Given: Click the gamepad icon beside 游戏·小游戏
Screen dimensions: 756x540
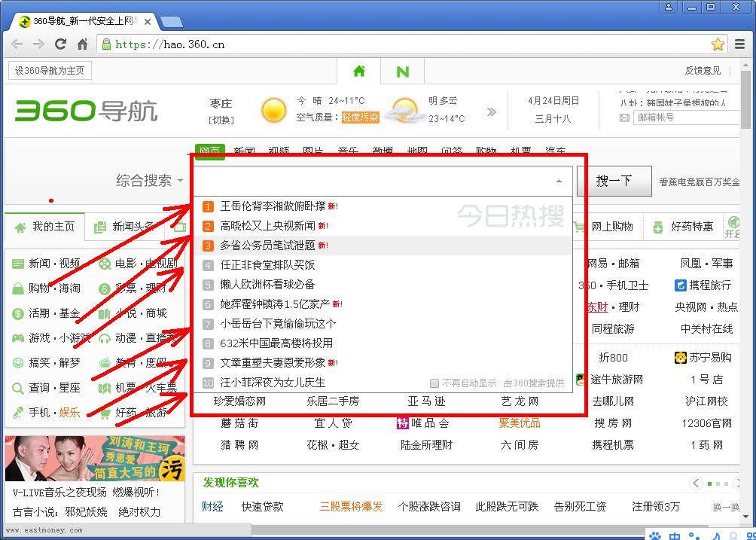Looking at the screenshot, I should pyautogui.click(x=18, y=338).
